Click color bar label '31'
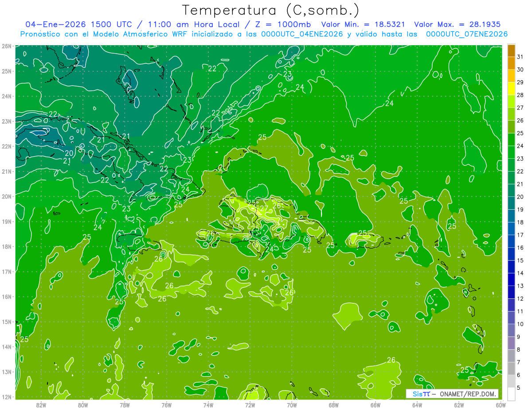Screen dimensions: 532x411 tap(520, 57)
